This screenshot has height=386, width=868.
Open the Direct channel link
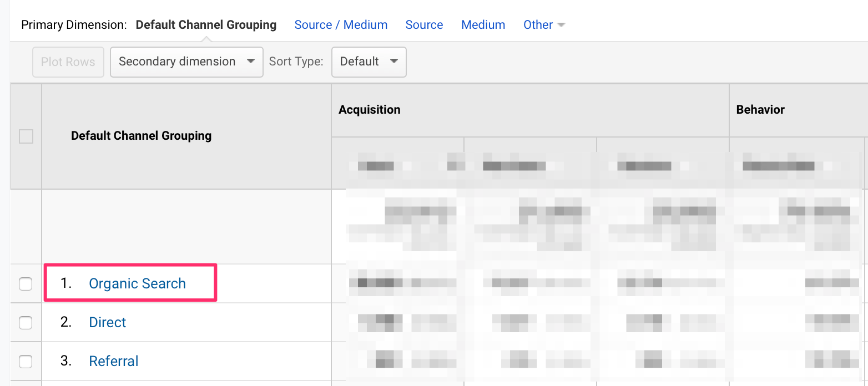tap(108, 323)
